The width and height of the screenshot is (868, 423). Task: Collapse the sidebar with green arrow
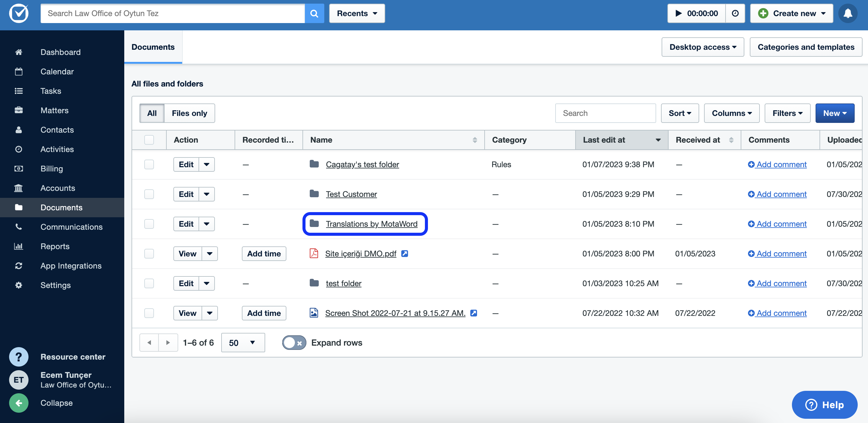(18, 403)
